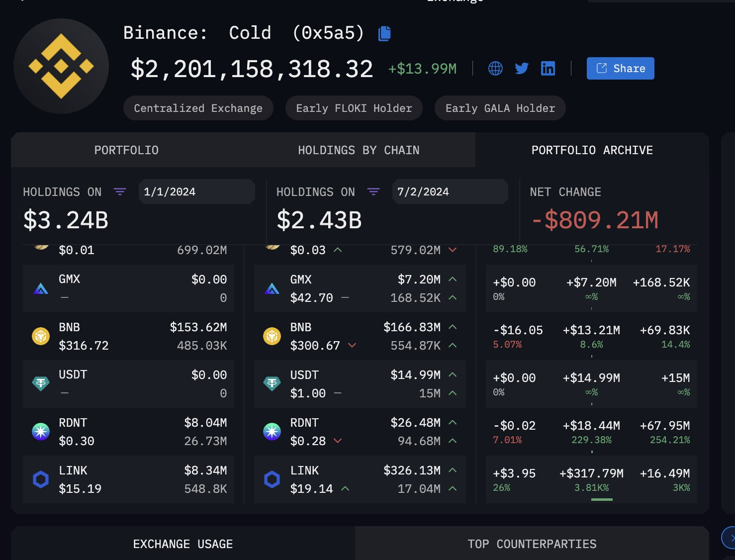
Task: Open the TOP COUNTERPARTIES tab
Action: coord(532,544)
